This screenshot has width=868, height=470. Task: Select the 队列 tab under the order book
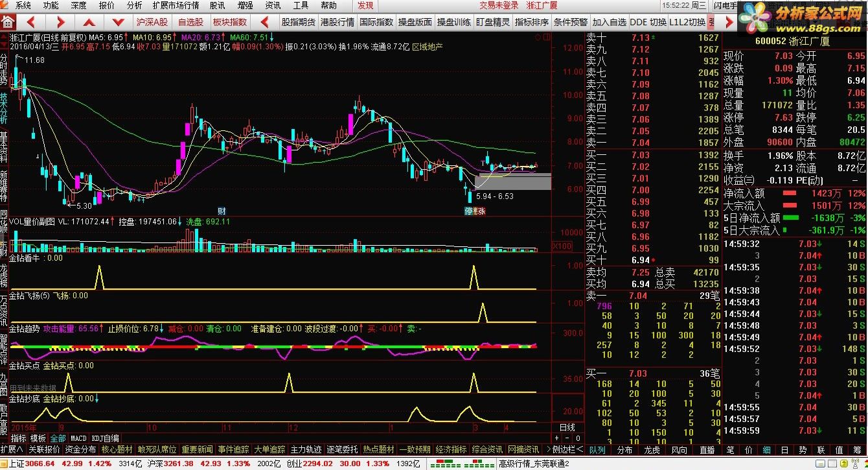point(597,449)
